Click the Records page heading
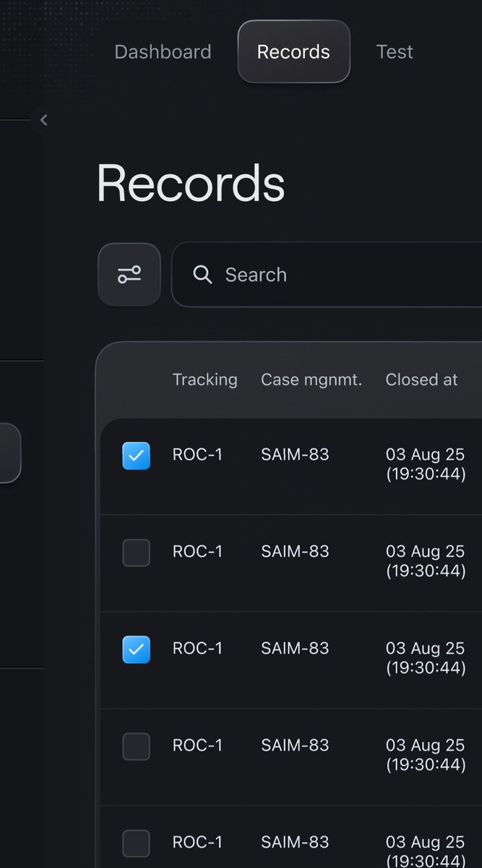The height and width of the screenshot is (868, 482). pyautogui.click(x=191, y=183)
